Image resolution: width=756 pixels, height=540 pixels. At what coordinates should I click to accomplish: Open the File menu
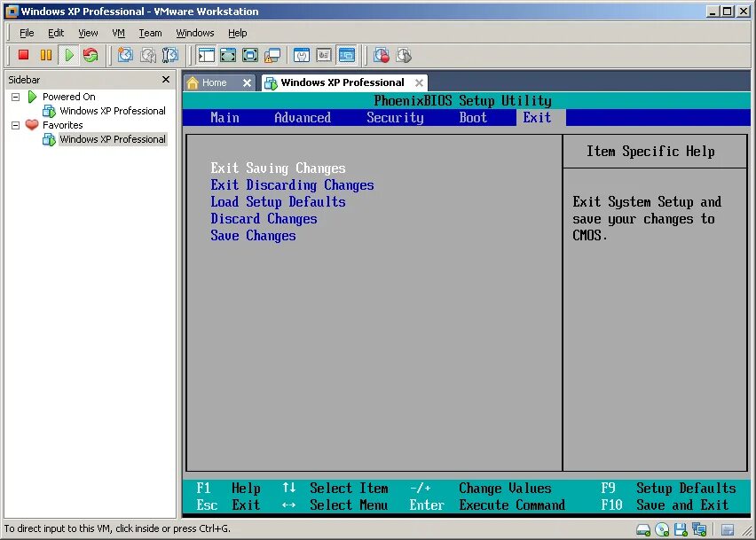[27, 33]
